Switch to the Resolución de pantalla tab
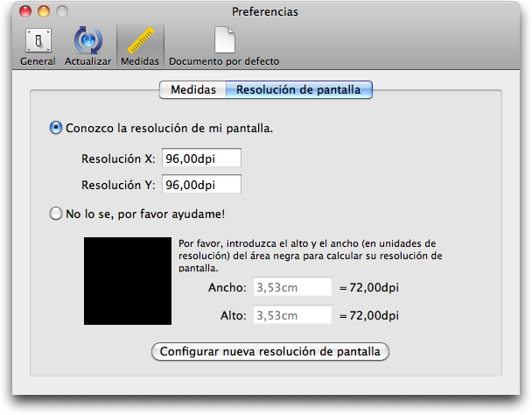This screenshot has height=415, width=532. [x=299, y=90]
